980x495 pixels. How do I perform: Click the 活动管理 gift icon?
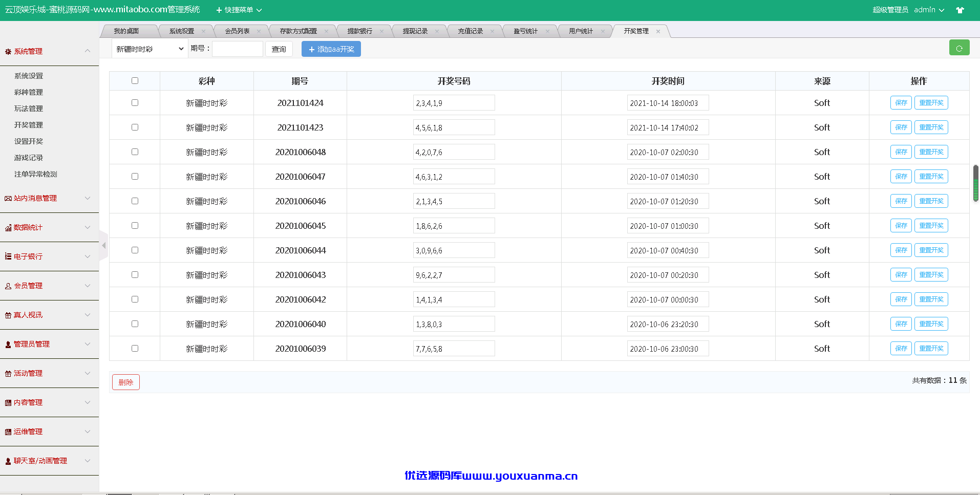[x=8, y=374]
